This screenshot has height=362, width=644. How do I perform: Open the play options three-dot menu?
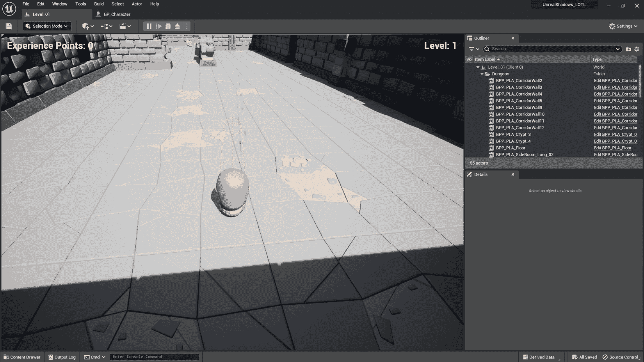[187, 26]
